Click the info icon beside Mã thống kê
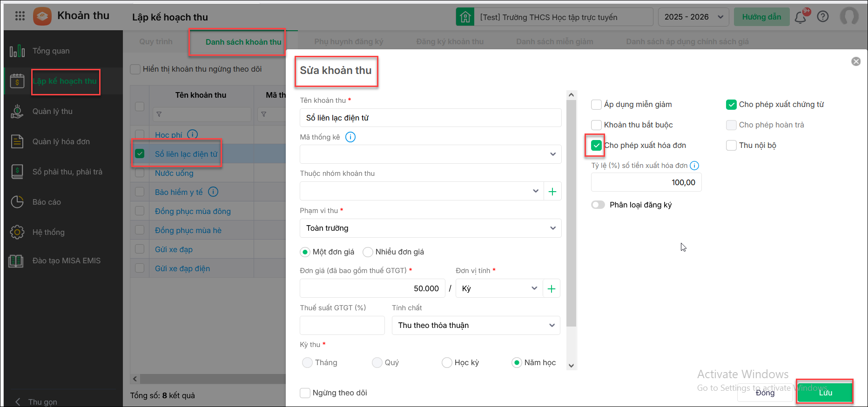Image resolution: width=868 pixels, height=407 pixels. pos(350,137)
